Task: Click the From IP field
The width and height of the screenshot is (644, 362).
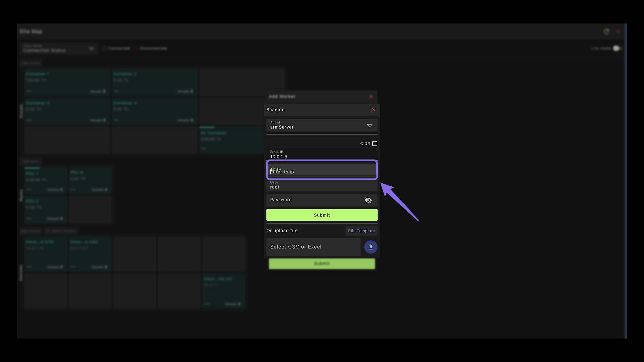Action: [x=322, y=155]
